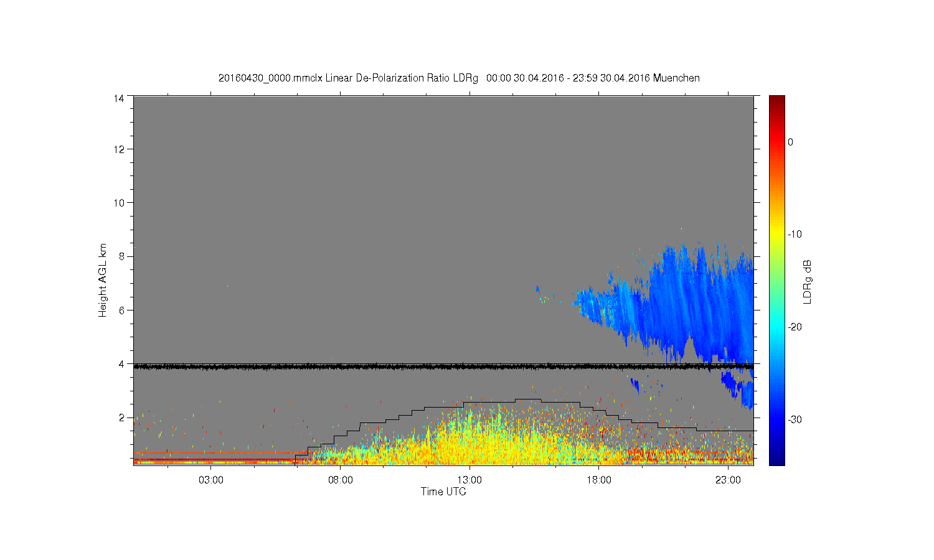
Task: Click the black noisy line at 4 km
Action: coord(443,367)
